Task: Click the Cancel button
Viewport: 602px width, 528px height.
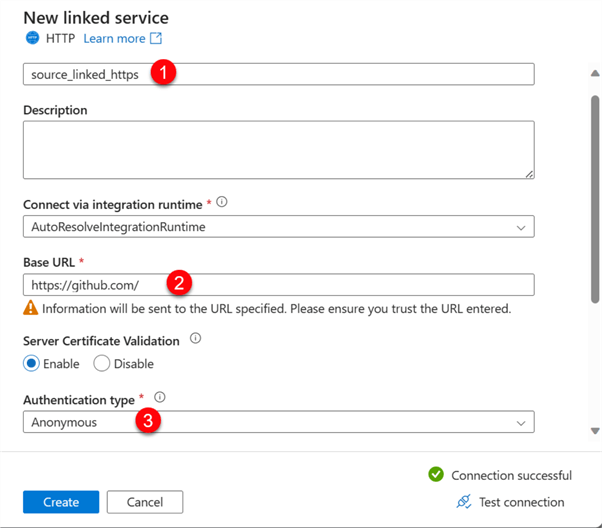Action: [x=145, y=502]
